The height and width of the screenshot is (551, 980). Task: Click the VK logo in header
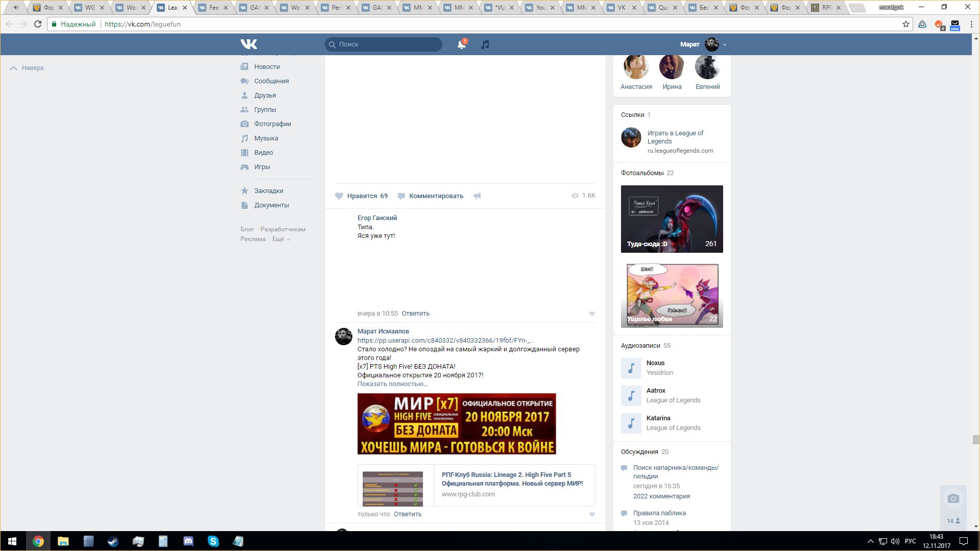click(x=249, y=44)
